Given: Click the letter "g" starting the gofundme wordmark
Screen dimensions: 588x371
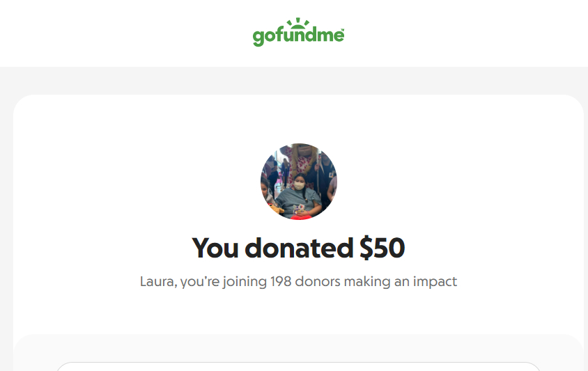Looking at the screenshot, I should click(x=258, y=38).
